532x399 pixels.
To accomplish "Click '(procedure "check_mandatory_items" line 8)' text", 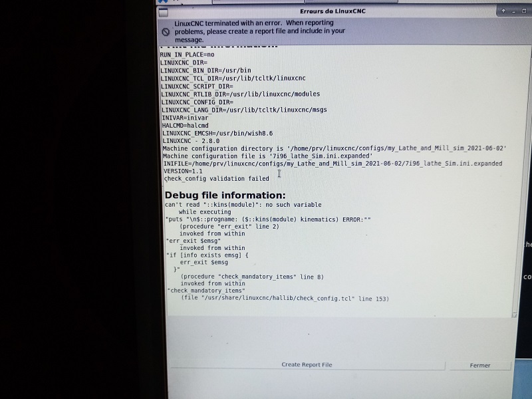I will pos(252,277).
